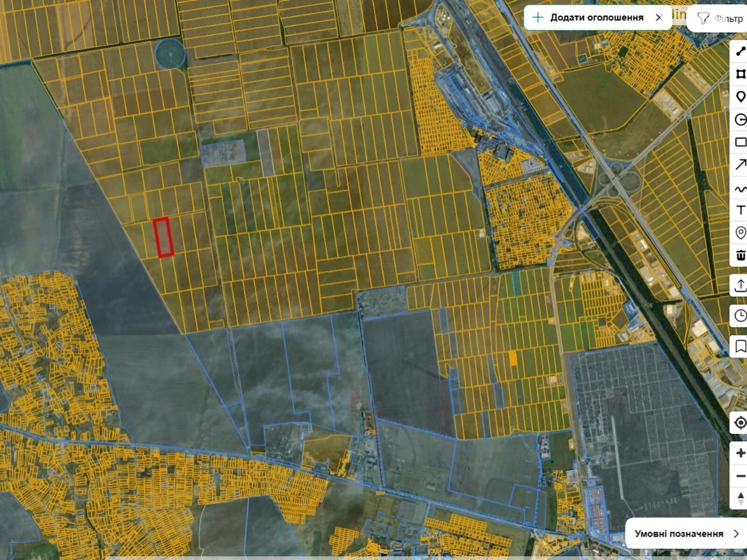The image size is (747, 560).
Task: Select the rectangle drawing tool
Action: click(740, 142)
